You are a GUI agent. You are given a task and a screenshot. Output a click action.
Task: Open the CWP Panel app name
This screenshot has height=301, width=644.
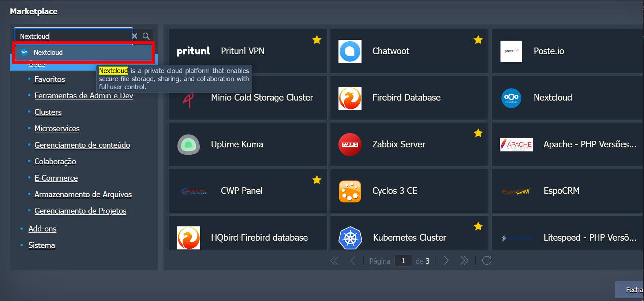coord(241,191)
